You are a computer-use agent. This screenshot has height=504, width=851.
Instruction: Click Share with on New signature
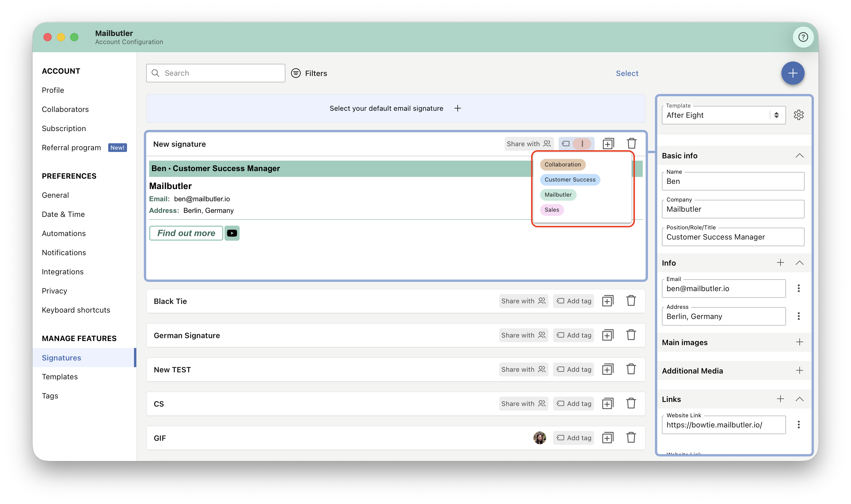529,144
